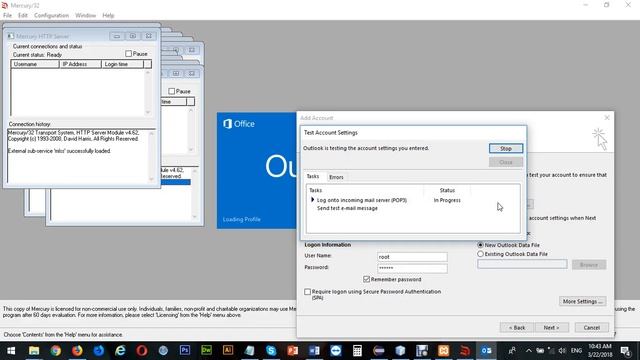Click the User Name field containing root
Viewport: 640px width, 360px height.
pos(412,257)
